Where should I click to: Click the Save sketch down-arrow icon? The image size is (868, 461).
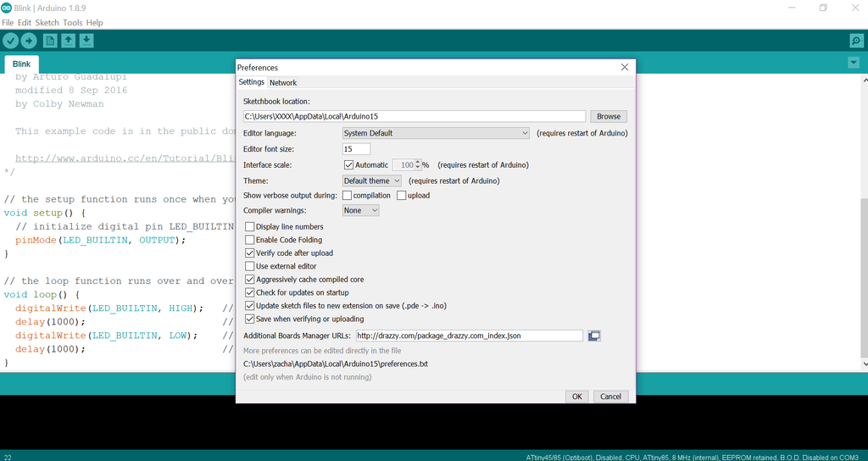[86, 41]
